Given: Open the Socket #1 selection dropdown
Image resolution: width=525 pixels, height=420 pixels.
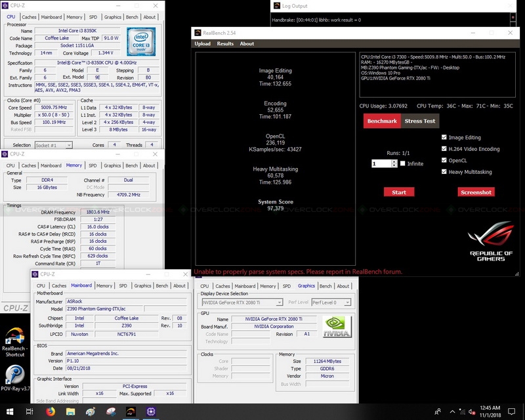Looking at the screenshot, I should (53, 145).
